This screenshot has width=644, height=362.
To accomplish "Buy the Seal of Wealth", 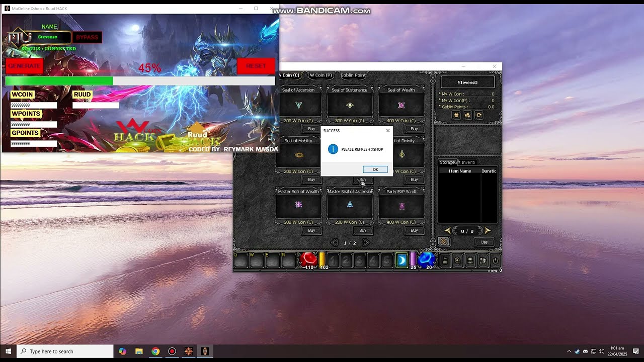I will coord(414,129).
